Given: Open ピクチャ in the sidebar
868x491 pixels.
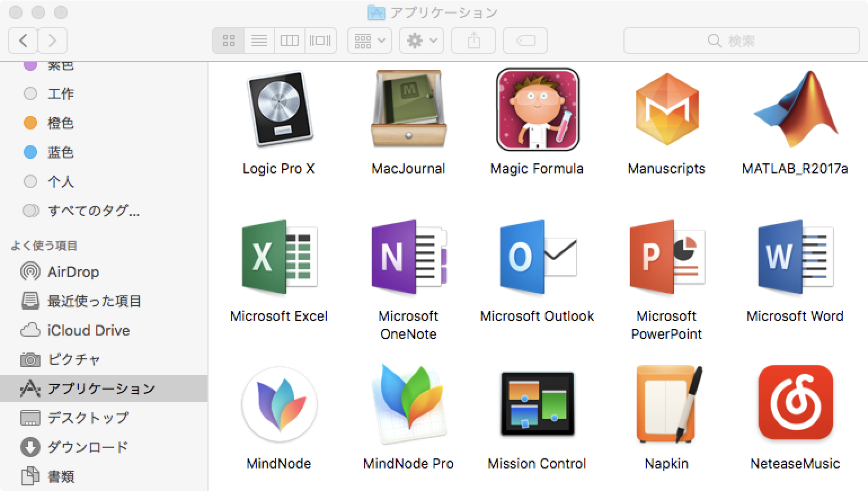Looking at the screenshot, I should coord(104,360).
